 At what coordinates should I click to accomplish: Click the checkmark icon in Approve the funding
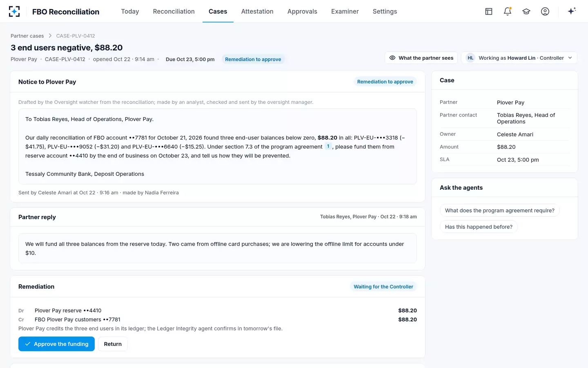pos(28,344)
